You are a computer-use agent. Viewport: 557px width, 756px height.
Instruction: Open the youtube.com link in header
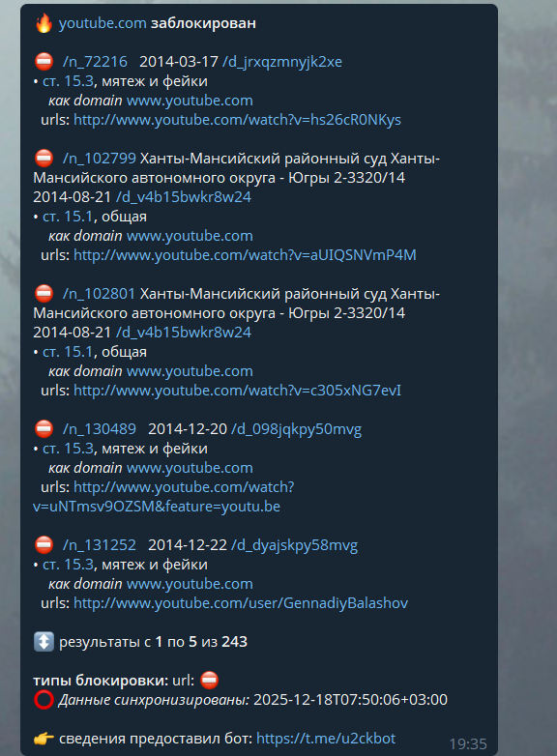point(103,23)
